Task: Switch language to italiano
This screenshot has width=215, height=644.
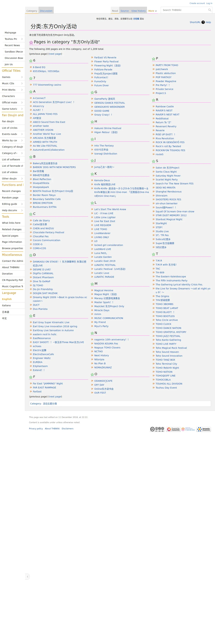Action: 6,305
